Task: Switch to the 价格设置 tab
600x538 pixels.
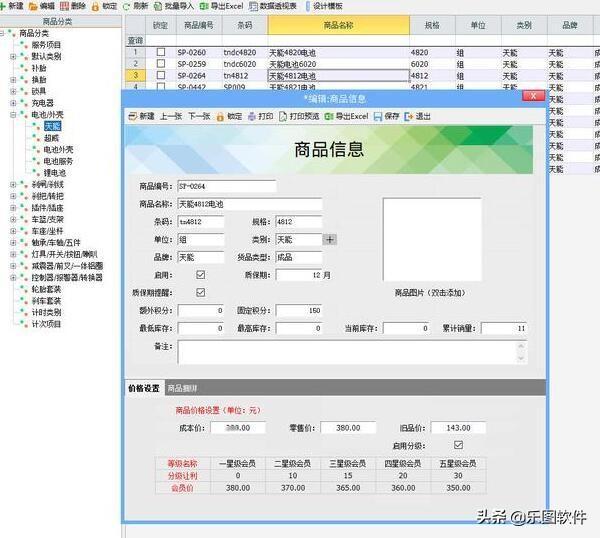Action: coord(144,388)
